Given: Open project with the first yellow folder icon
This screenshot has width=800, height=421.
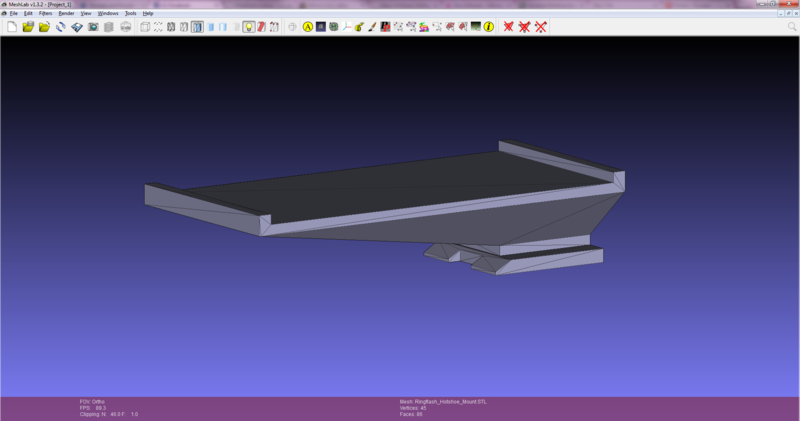Looking at the screenshot, I should (28, 27).
